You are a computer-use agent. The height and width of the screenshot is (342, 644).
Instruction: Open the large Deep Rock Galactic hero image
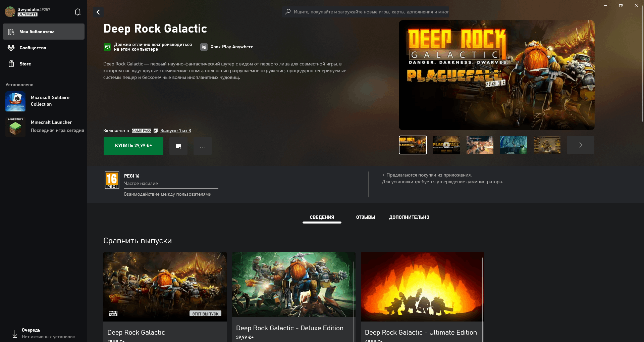[x=497, y=75]
